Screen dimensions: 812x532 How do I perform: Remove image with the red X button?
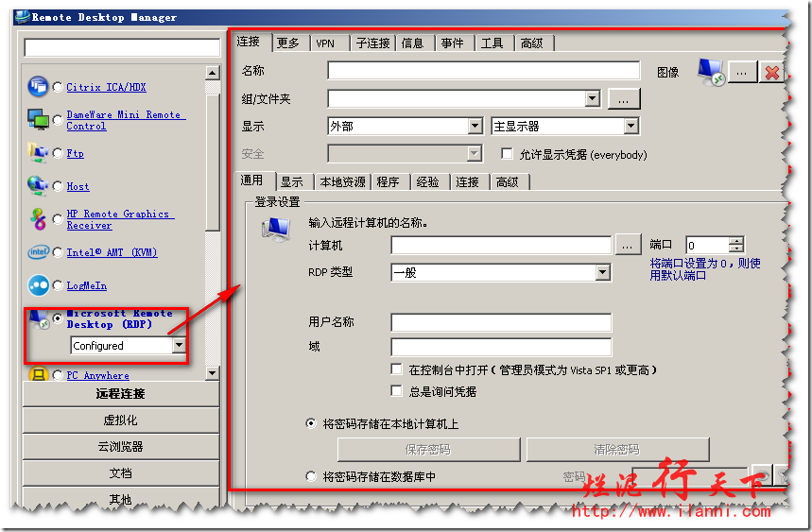pyautogui.click(x=772, y=73)
